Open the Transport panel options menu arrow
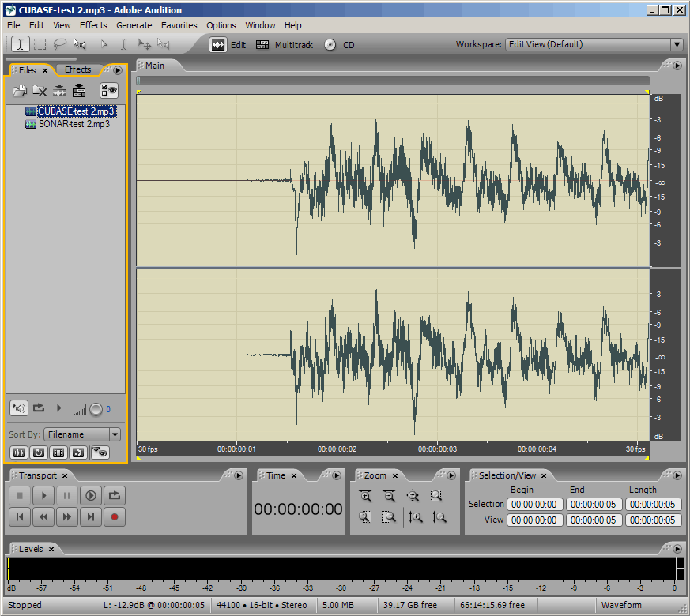 pyautogui.click(x=240, y=475)
